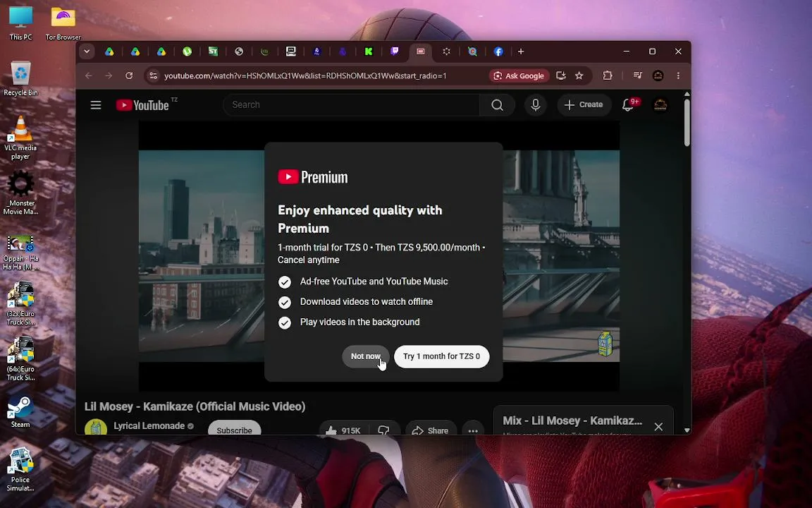
Task: Bookmark this page with star icon
Action: [579, 75]
